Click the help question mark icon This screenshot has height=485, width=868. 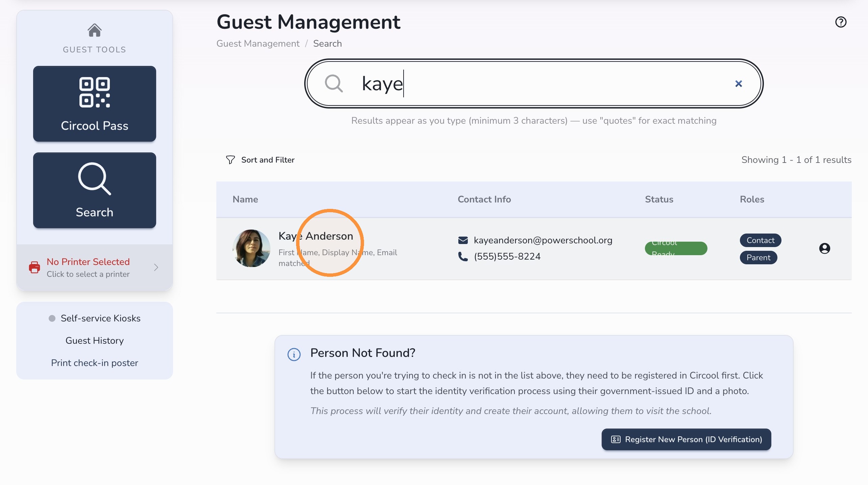tap(841, 22)
